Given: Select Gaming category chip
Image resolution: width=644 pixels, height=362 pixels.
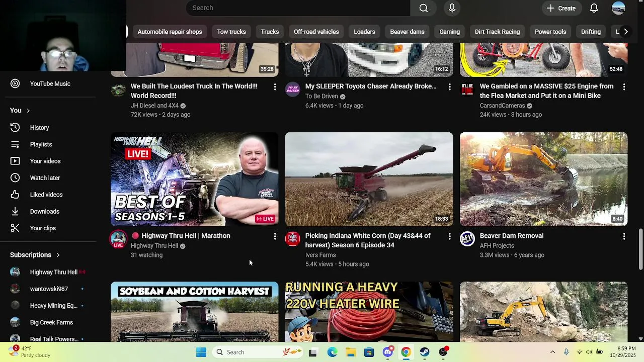Looking at the screenshot, I should [x=449, y=32].
